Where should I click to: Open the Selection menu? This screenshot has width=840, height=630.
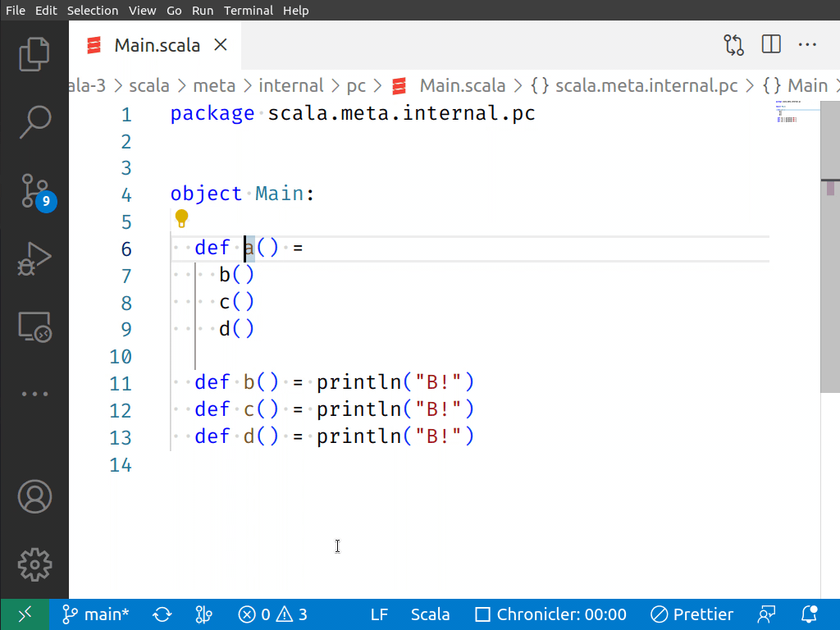tap(92, 10)
